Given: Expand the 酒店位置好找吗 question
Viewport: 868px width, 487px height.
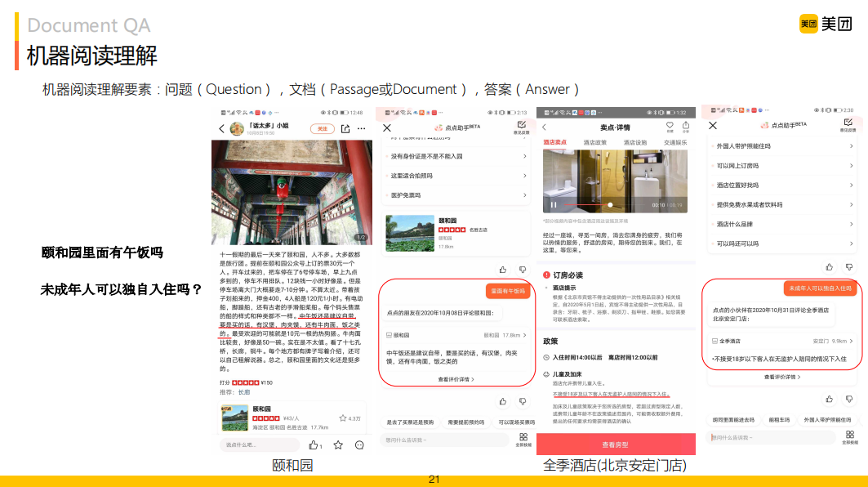Looking at the screenshot, I should [x=782, y=185].
